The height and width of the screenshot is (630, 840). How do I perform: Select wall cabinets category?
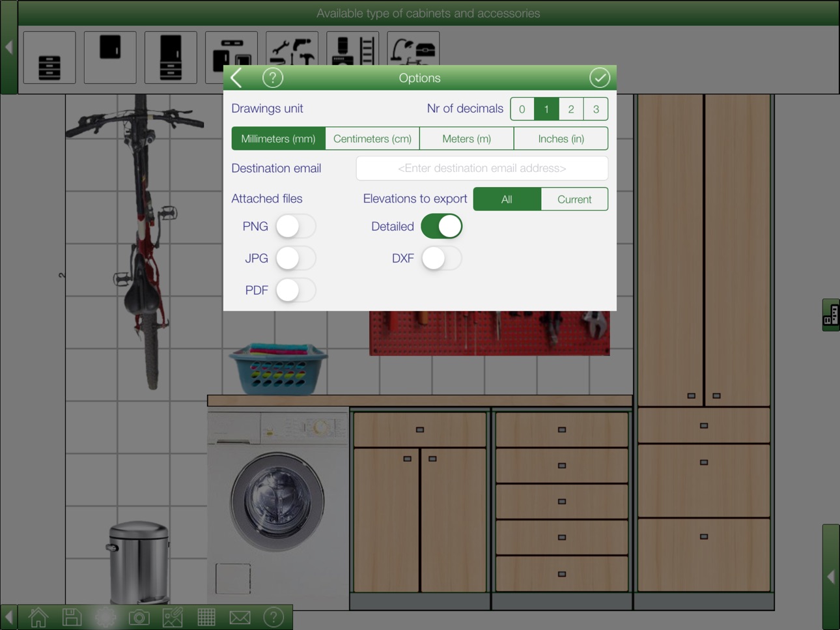click(110, 57)
